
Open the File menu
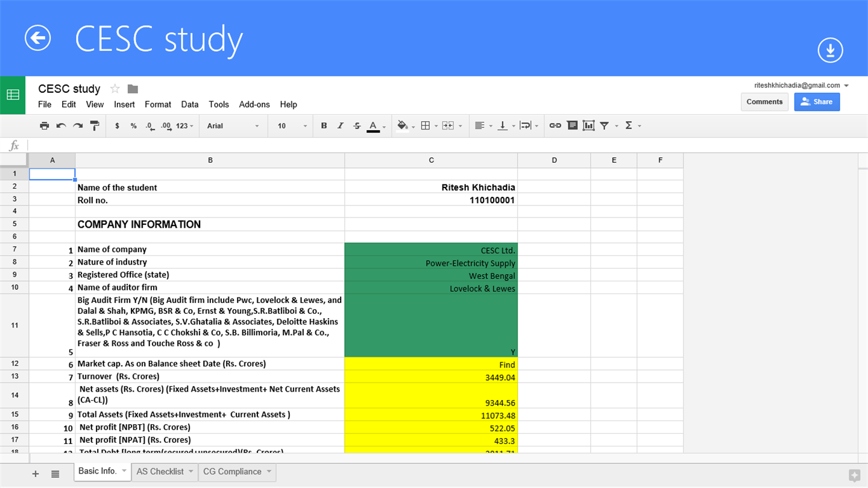45,104
